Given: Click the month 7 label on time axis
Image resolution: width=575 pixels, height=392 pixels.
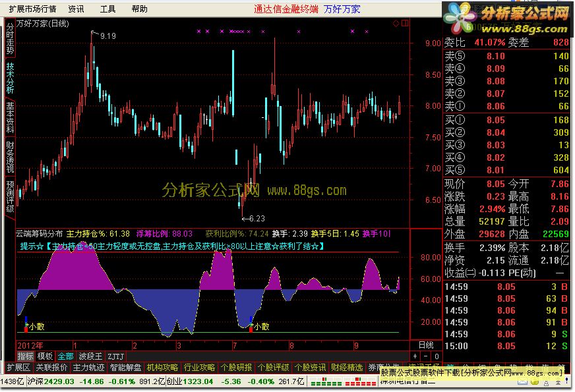Looking at the screenshot, I should tap(235, 345).
